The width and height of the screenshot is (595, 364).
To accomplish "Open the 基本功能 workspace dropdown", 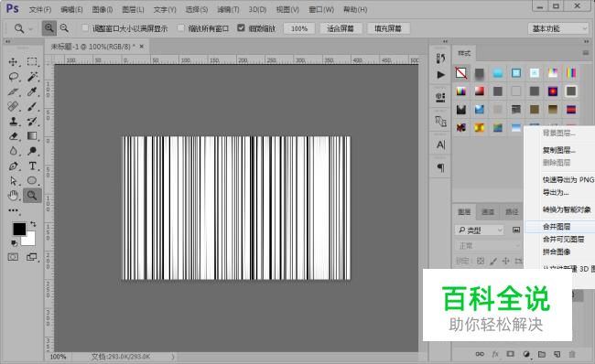I will [x=558, y=28].
